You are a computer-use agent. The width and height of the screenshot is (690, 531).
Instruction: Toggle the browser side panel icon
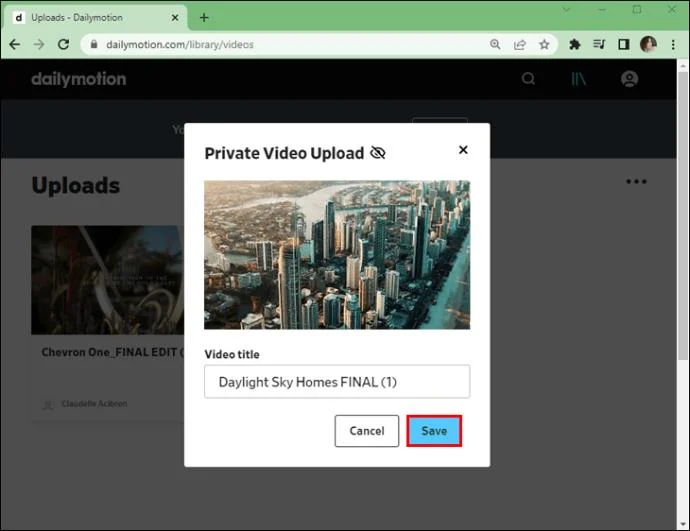tap(624, 44)
